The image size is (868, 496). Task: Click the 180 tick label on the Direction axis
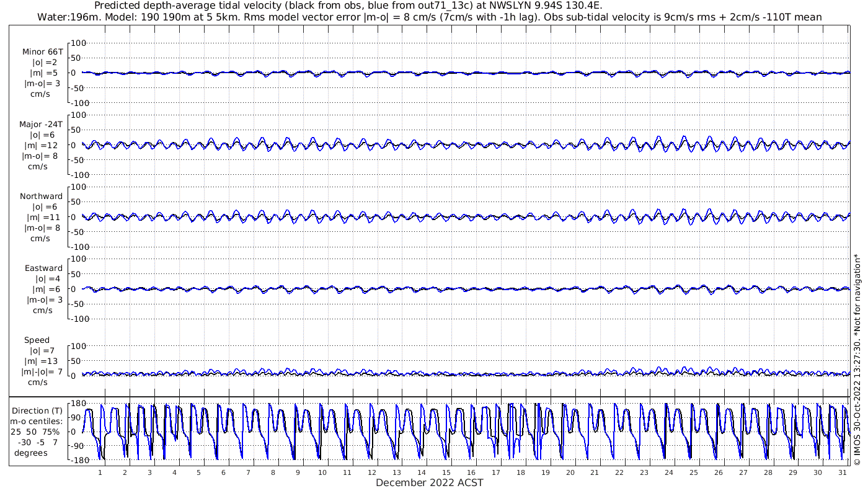(x=79, y=404)
